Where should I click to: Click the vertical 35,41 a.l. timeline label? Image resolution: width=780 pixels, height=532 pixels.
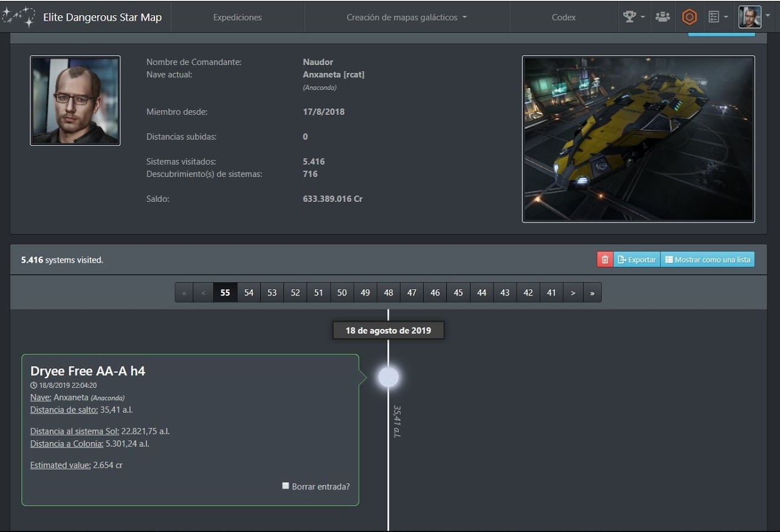click(396, 421)
